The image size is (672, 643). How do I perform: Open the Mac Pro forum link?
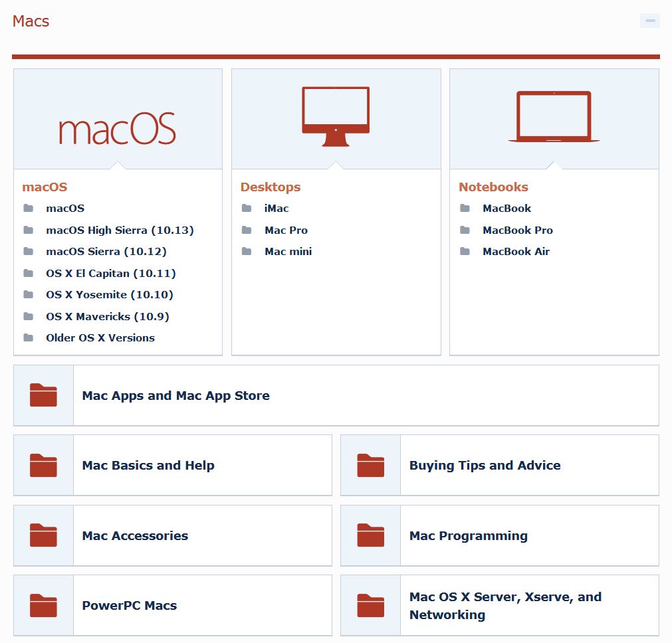[286, 230]
